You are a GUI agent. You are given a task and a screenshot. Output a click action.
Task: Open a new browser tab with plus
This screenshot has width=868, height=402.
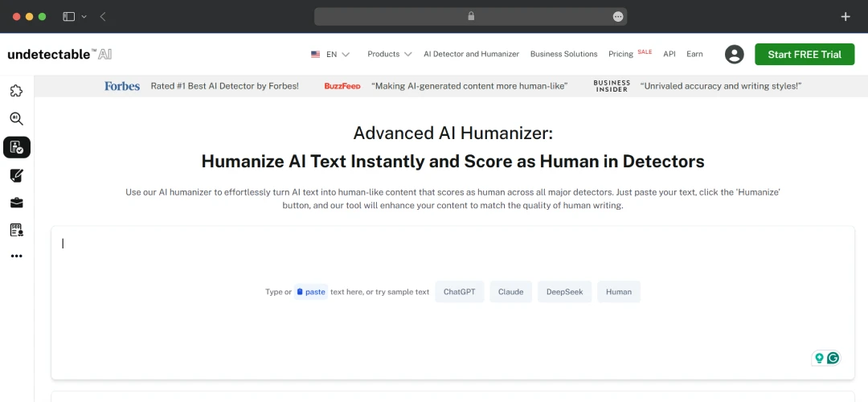point(845,17)
